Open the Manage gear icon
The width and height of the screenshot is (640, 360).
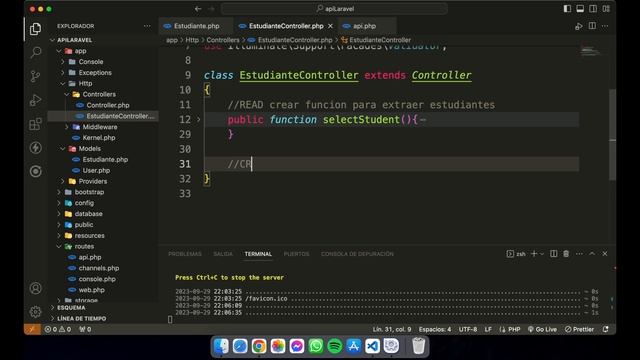click(x=36, y=312)
